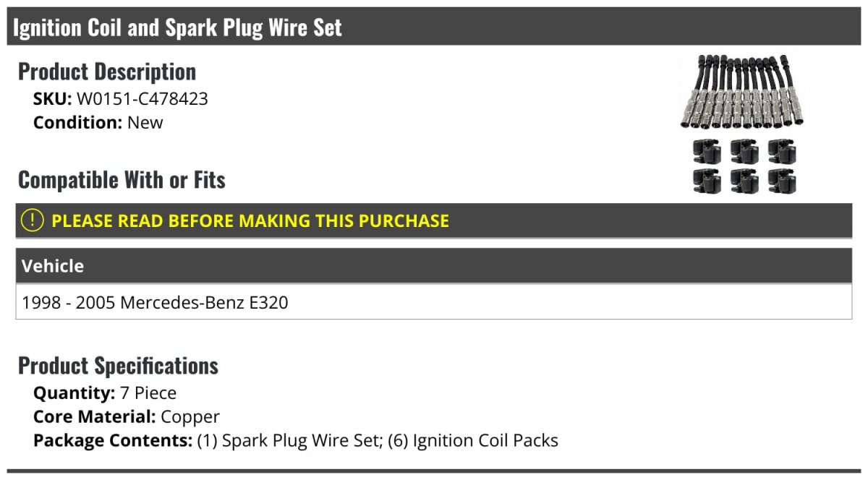The image size is (868, 480).
Task: Click the bottom-left ignition coil pack image
Action: coord(707,180)
